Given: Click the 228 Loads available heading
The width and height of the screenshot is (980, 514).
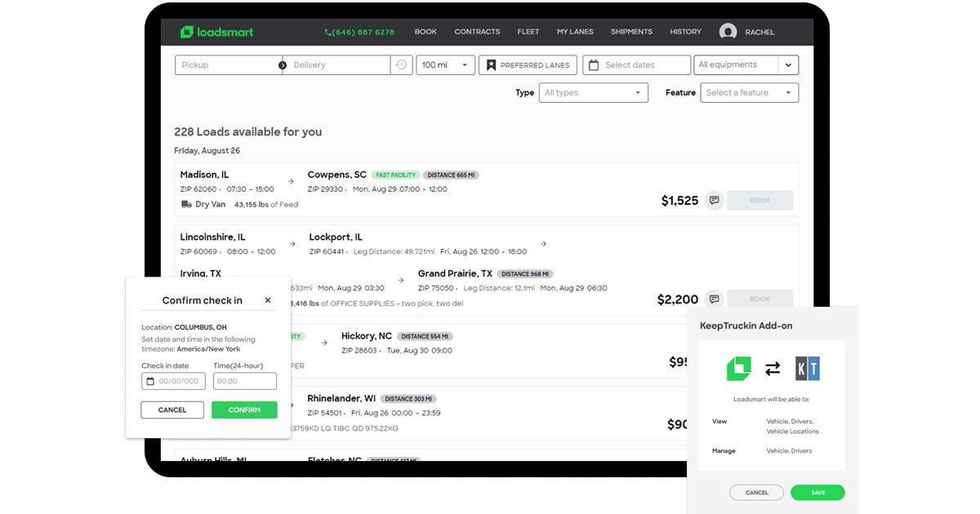Looking at the screenshot, I should tap(248, 132).
